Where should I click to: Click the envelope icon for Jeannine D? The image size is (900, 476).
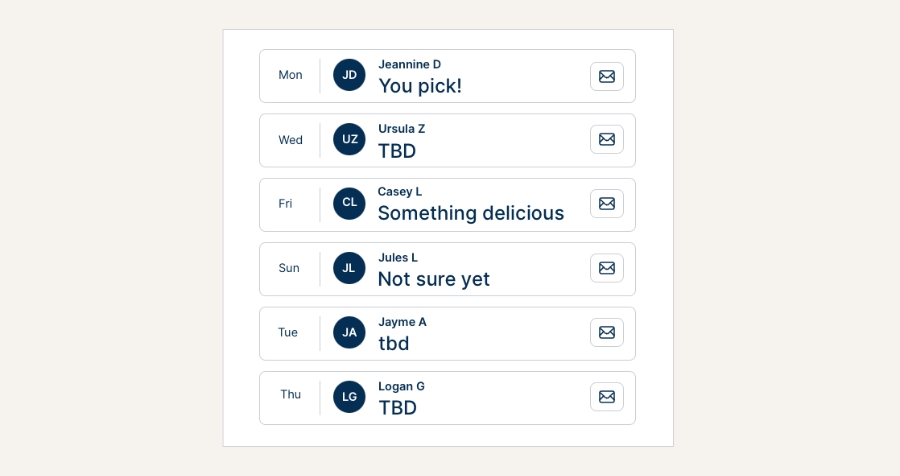coord(606,76)
